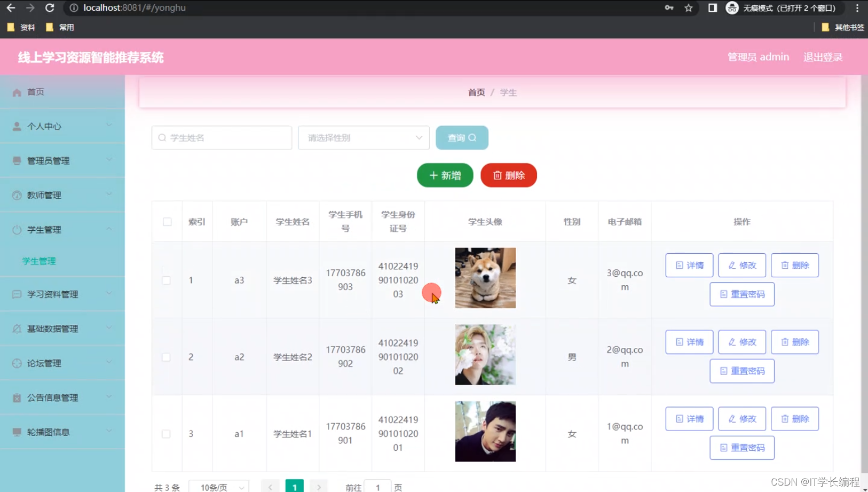Select the 首页 home icon in sidebar
The width and height of the screenshot is (868, 492).
(x=16, y=92)
